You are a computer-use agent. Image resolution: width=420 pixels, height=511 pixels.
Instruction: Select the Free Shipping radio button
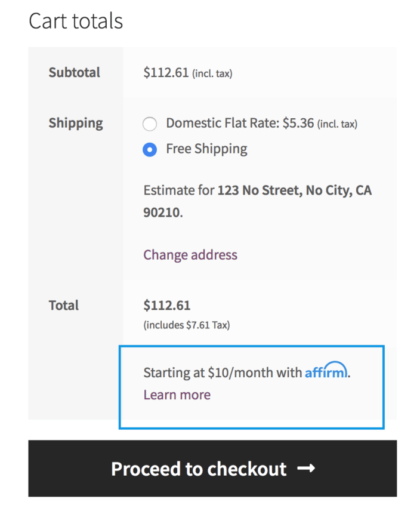150,149
